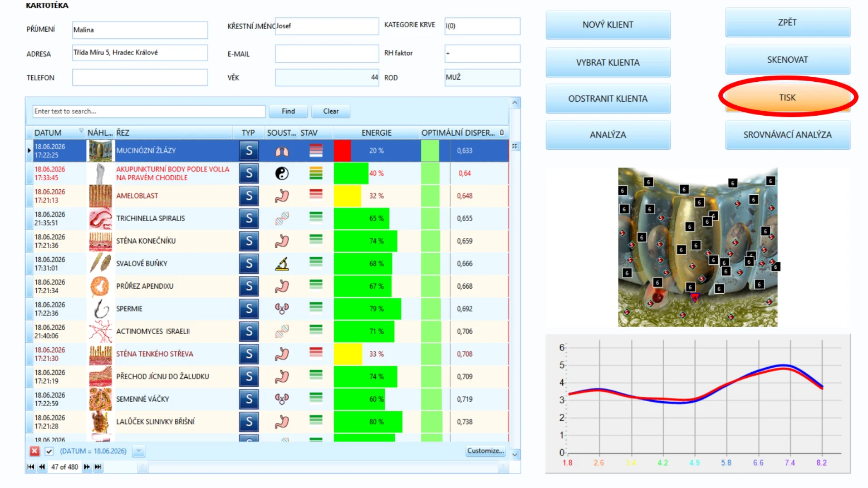Open the filter history dropdown arrow
868x488 pixels.
(139, 451)
